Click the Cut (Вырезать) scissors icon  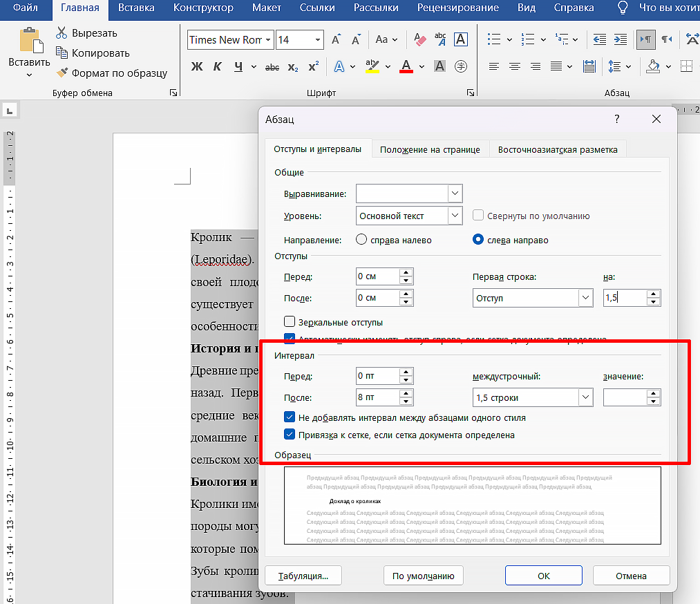click(x=62, y=33)
